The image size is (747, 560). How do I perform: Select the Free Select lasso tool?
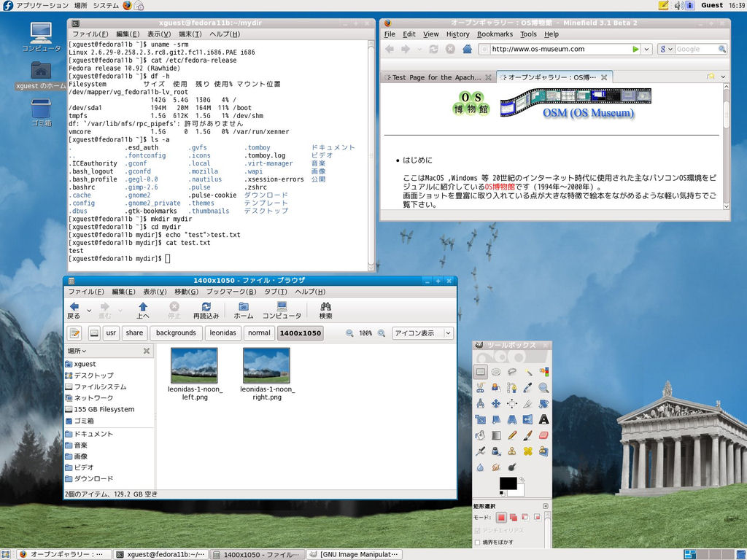click(512, 372)
